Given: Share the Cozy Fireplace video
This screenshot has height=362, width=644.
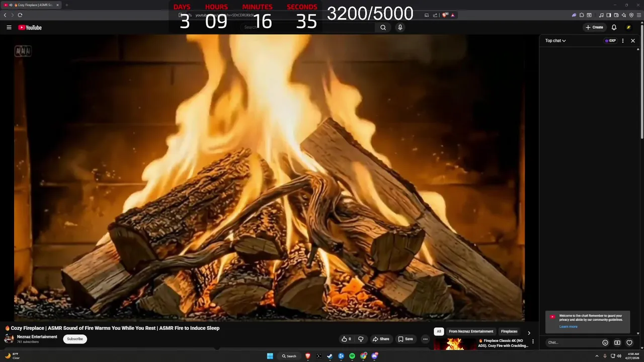Looking at the screenshot, I should [x=381, y=339].
